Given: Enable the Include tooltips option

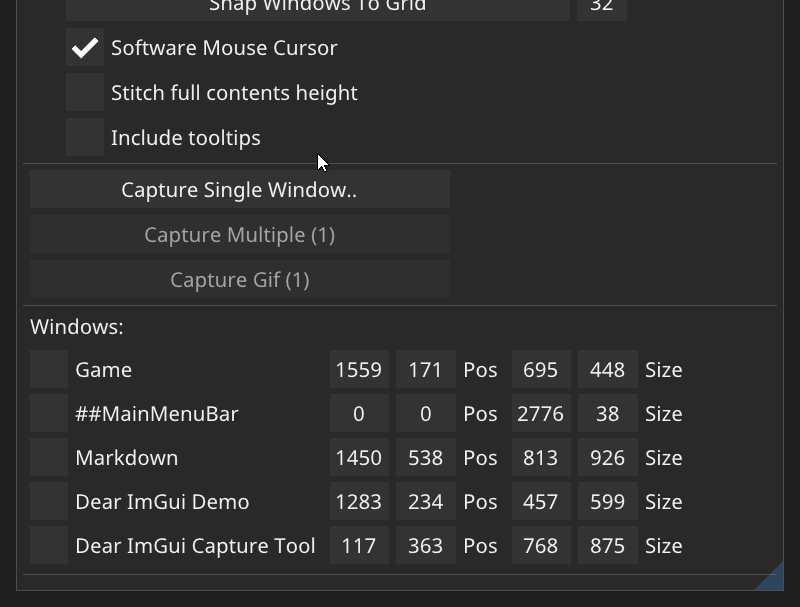Looking at the screenshot, I should pyautogui.click(x=84, y=137).
